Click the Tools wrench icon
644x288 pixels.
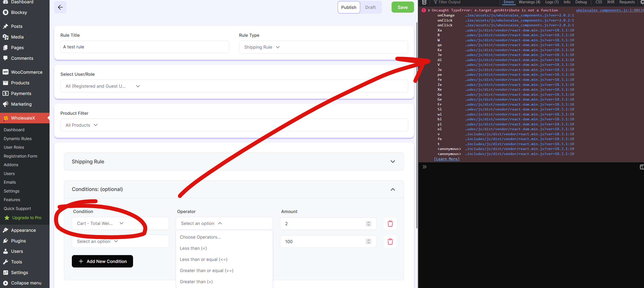tap(6, 262)
